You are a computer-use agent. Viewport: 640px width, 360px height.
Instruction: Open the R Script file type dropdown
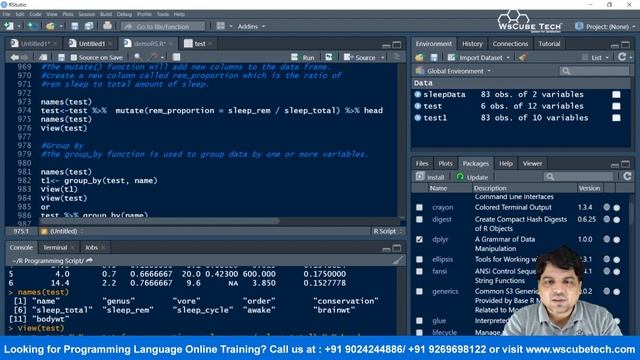coord(387,231)
